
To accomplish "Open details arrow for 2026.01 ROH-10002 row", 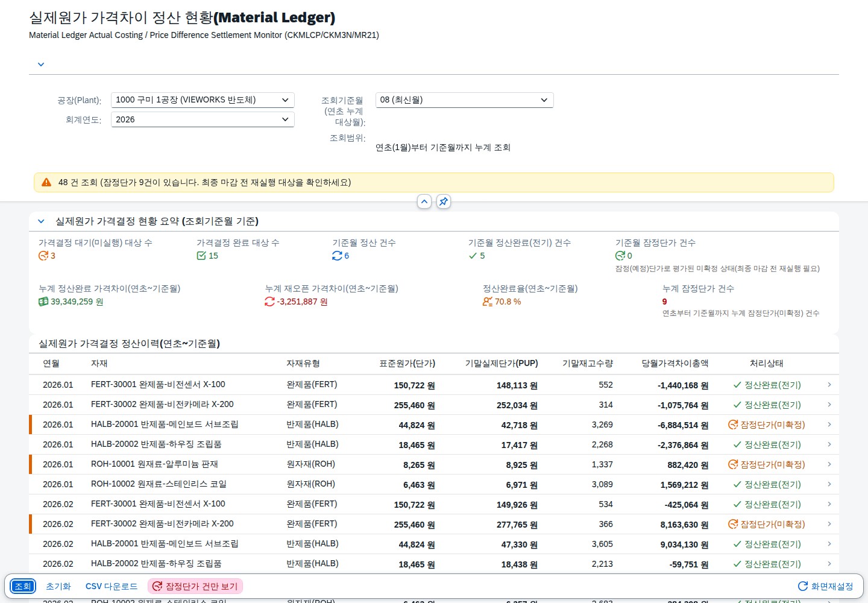I will coord(829,484).
